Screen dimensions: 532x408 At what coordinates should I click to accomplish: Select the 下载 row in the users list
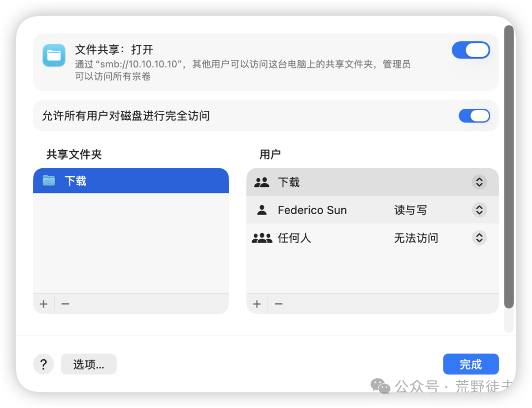[x=372, y=182]
